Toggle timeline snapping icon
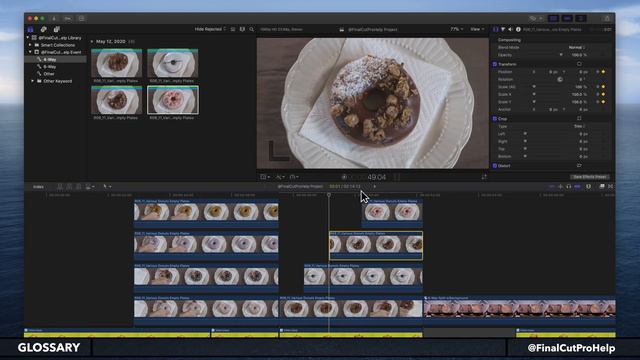This screenshot has height=360, width=640. (578, 187)
